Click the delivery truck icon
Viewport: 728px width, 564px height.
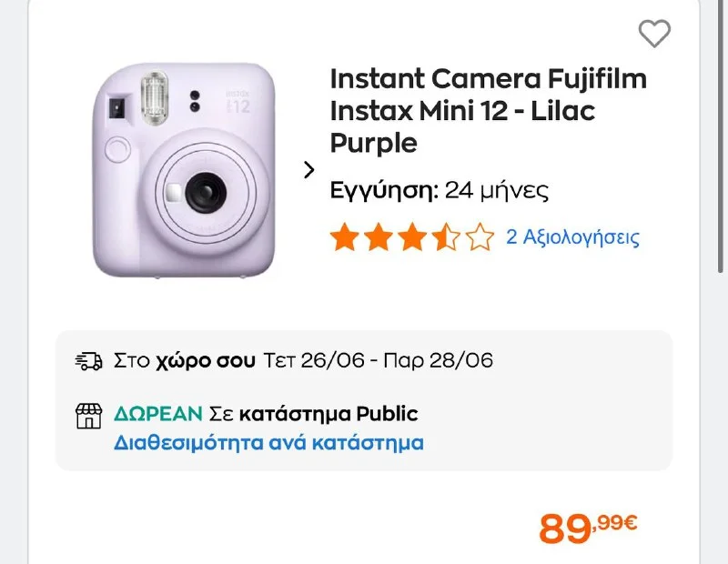pyautogui.click(x=88, y=361)
